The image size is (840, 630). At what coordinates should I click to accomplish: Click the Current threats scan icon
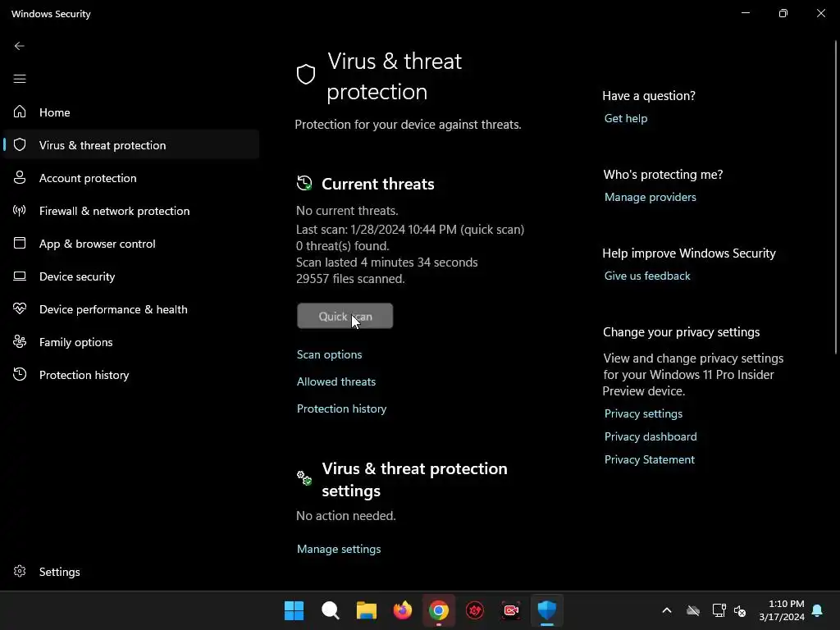point(304,183)
